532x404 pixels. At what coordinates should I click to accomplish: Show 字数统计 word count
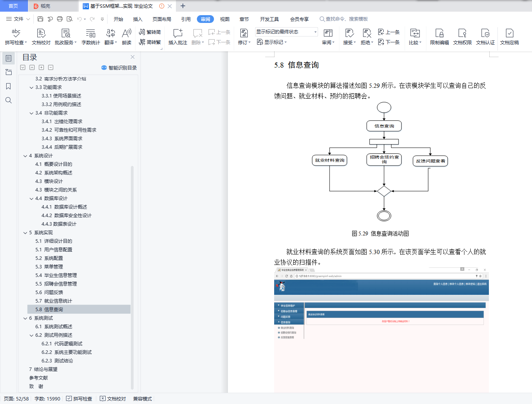click(91, 37)
